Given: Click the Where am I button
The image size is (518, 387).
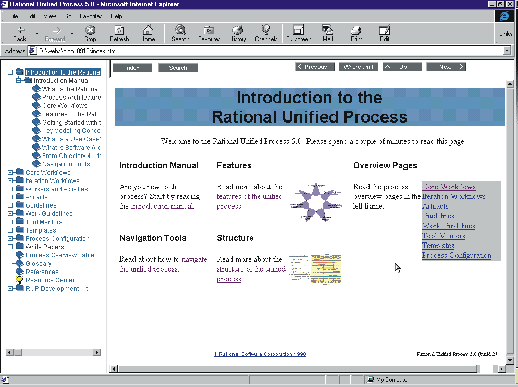Looking at the screenshot, I should pyautogui.click(x=359, y=67).
